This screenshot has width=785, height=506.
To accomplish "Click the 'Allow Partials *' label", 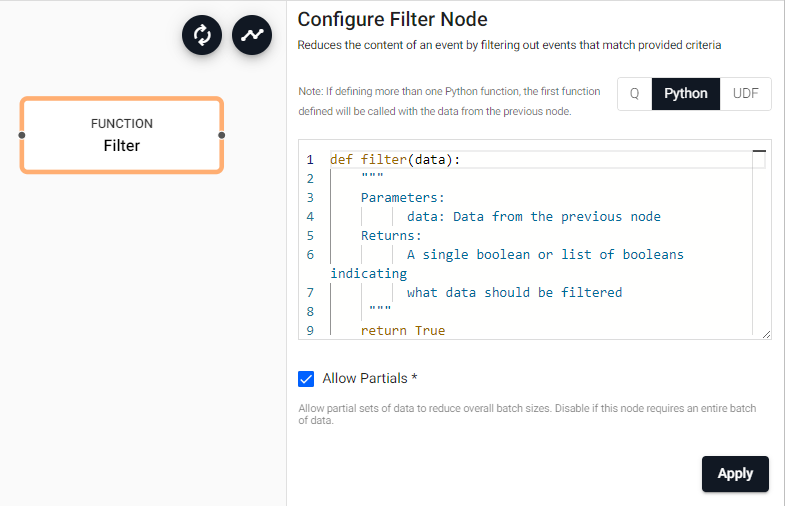I will (x=369, y=378).
